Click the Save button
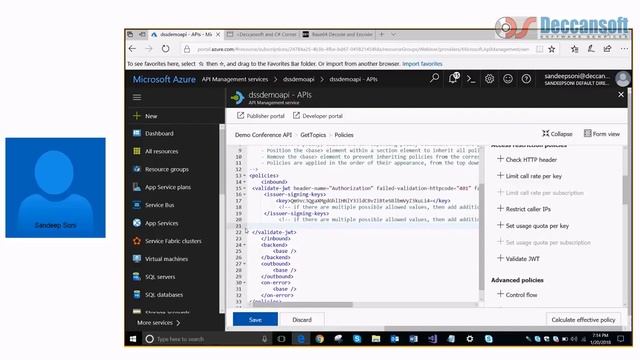 [x=255, y=320]
